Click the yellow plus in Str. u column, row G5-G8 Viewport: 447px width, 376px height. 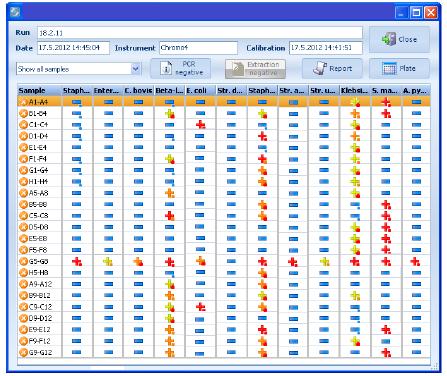(325, 261)
